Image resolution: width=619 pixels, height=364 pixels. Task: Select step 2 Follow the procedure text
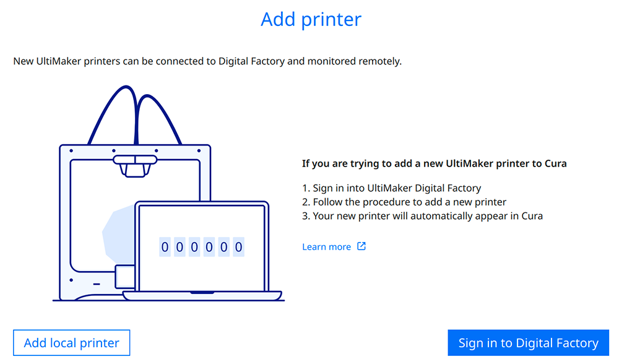coord(404,202)
